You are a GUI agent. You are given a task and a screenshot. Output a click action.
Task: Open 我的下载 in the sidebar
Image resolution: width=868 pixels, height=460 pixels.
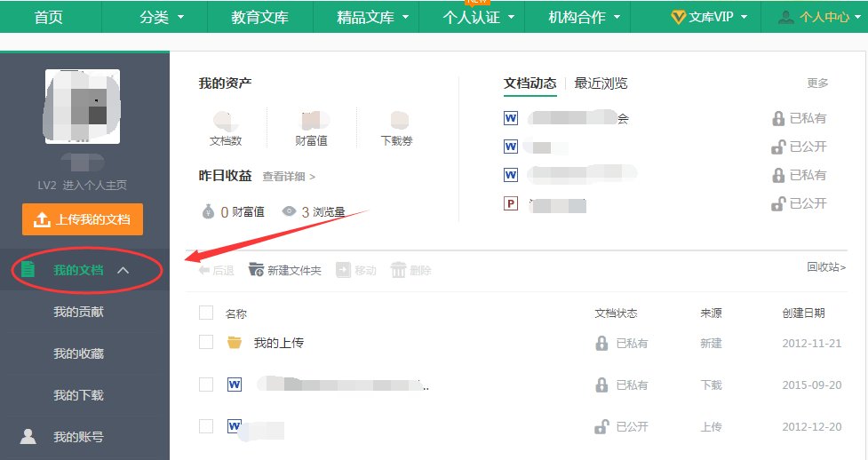78,395
